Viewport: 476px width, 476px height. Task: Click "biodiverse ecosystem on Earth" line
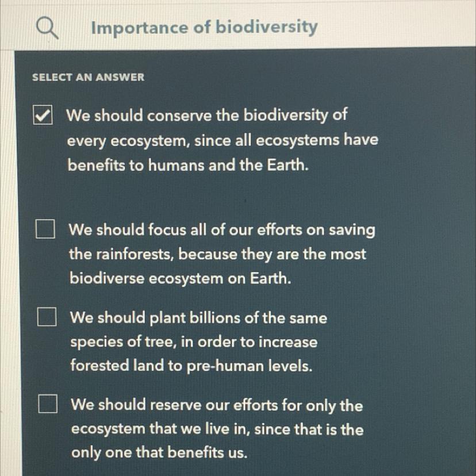click(x=180, y=279)
